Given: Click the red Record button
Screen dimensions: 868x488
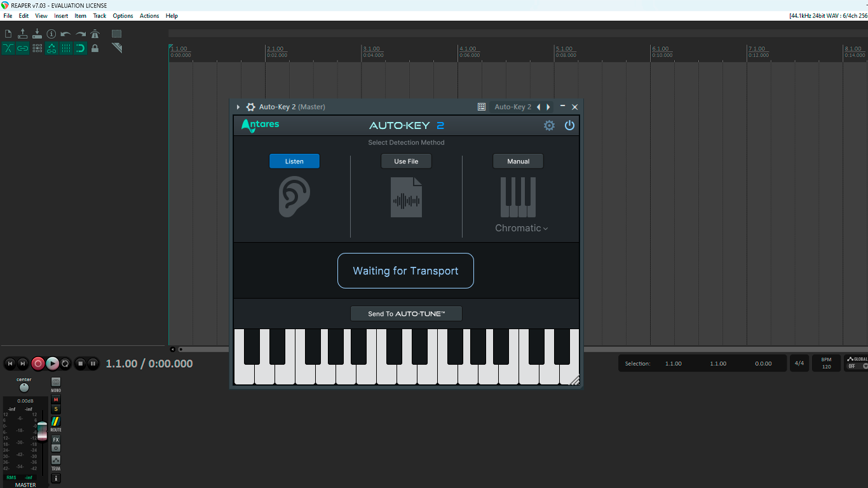Looking at the screenshot, I should tap(38, 363).
